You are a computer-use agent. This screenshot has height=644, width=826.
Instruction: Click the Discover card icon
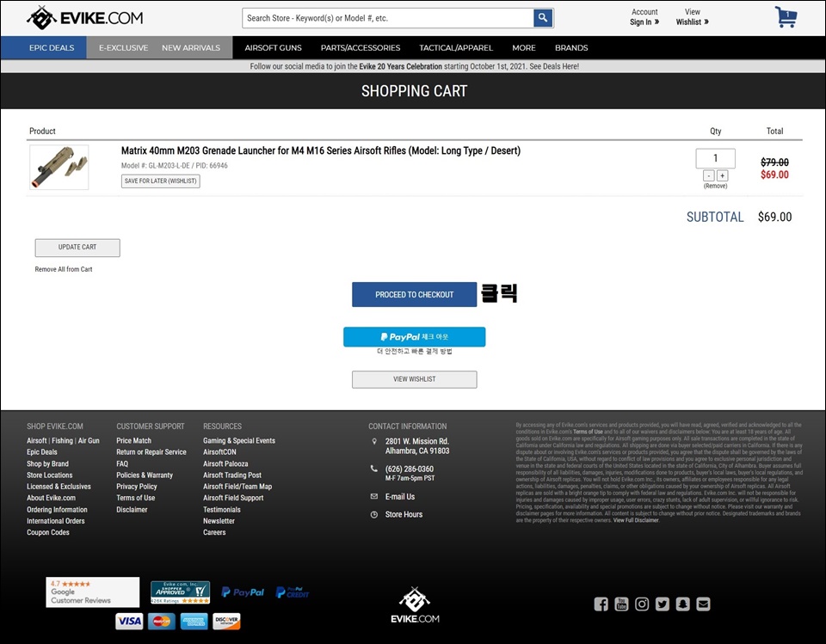(x=226, y=622)
